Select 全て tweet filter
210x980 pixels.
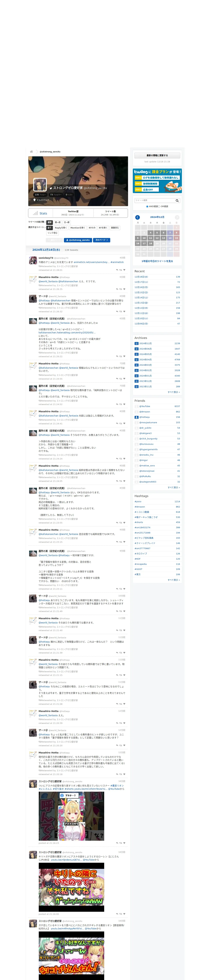pos(50,228)
